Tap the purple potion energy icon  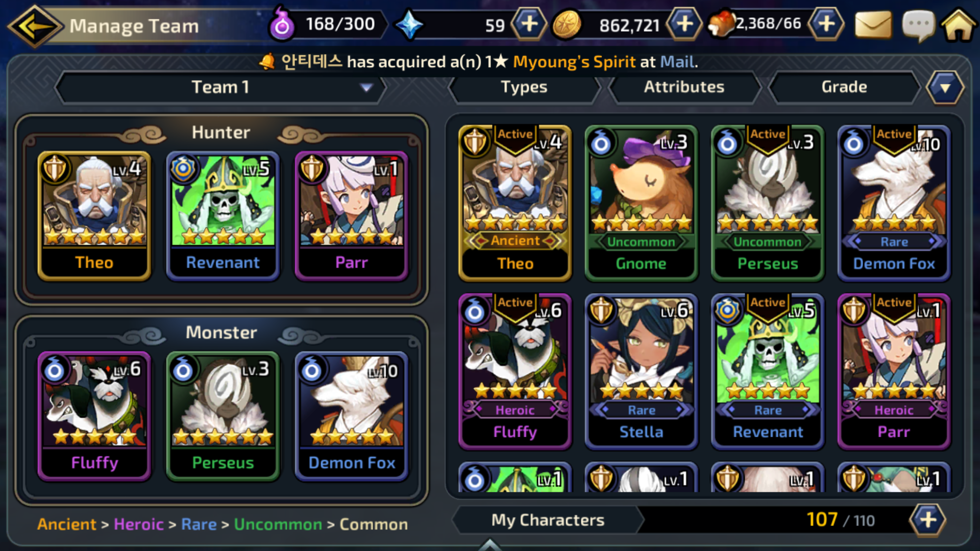tap(282, 23)
